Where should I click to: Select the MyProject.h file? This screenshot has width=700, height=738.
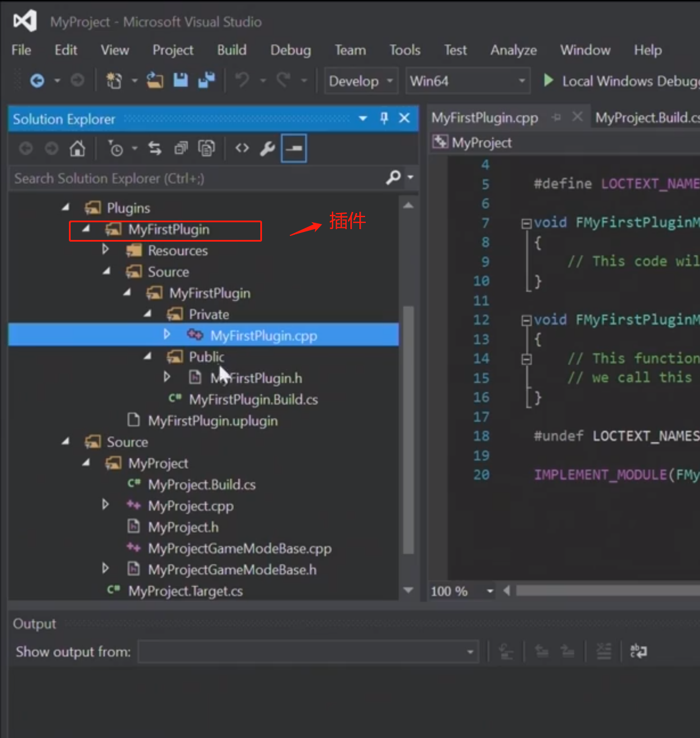click(x=183, y=527)
